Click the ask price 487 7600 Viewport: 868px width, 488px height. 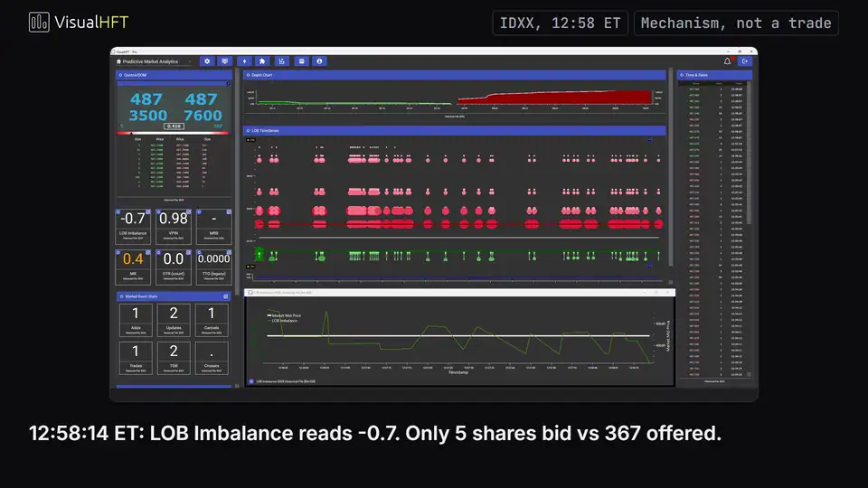point(202,108)
